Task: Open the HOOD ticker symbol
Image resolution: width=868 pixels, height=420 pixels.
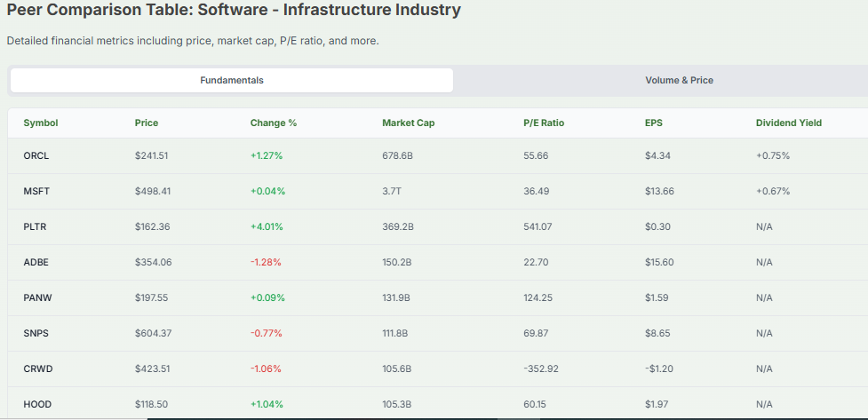Action: [37, 404]
